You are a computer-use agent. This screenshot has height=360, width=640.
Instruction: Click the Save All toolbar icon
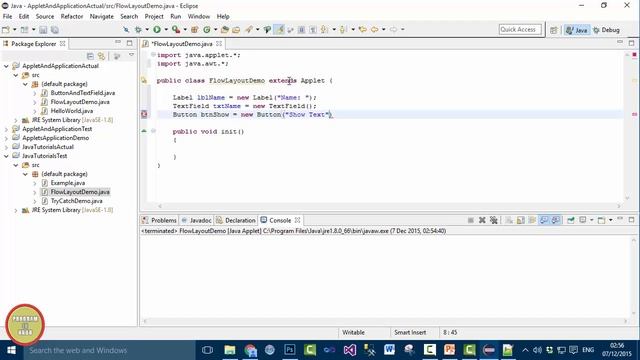click(x=54, y=30)
